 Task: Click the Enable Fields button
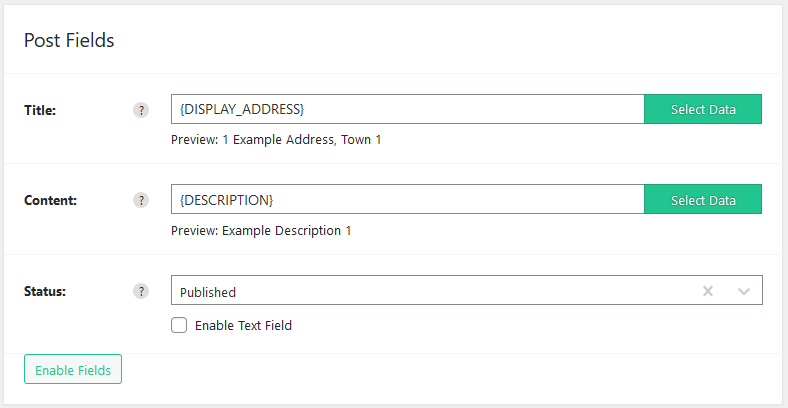coord(73,369)
